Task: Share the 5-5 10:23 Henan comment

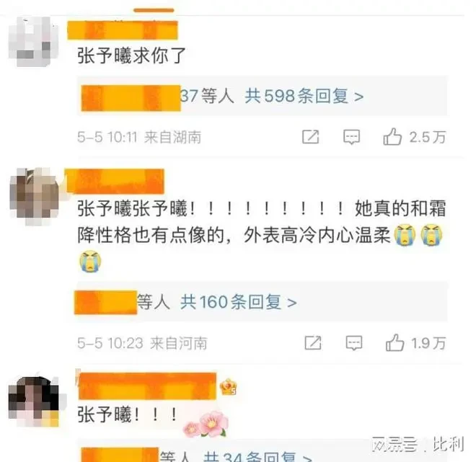Action: click(x=313, y=343)
